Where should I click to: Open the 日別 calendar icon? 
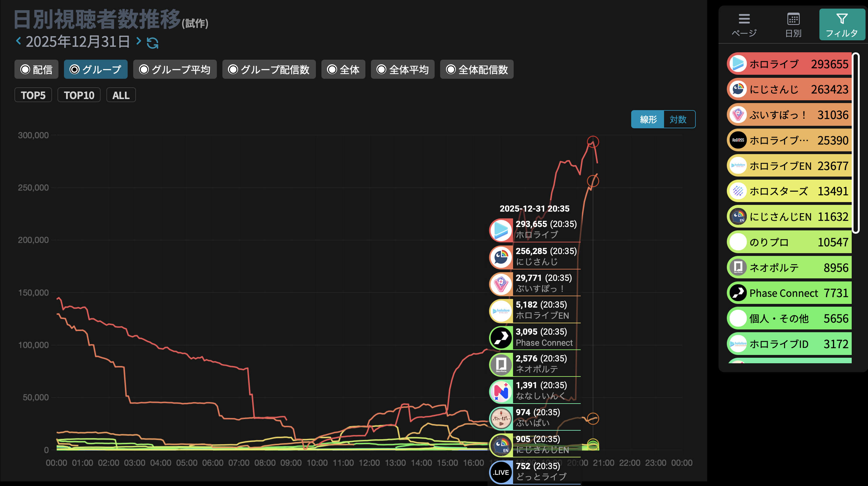[793, 19]
